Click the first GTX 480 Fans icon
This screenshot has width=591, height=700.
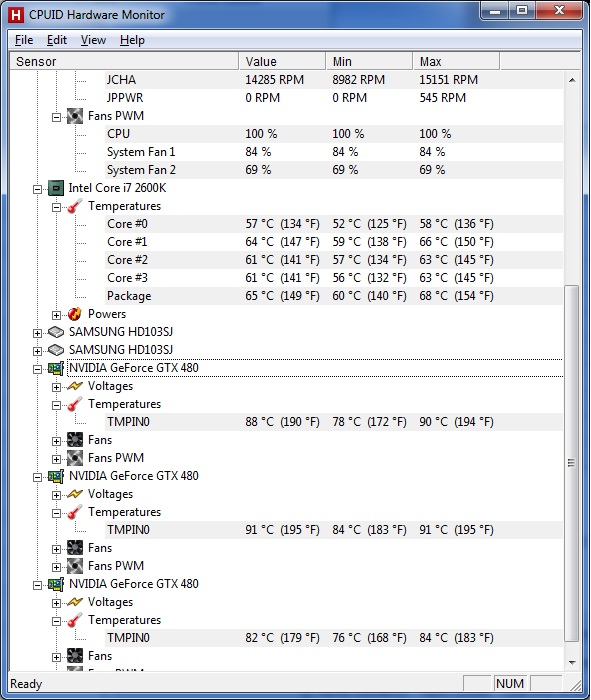pos(75,440)
